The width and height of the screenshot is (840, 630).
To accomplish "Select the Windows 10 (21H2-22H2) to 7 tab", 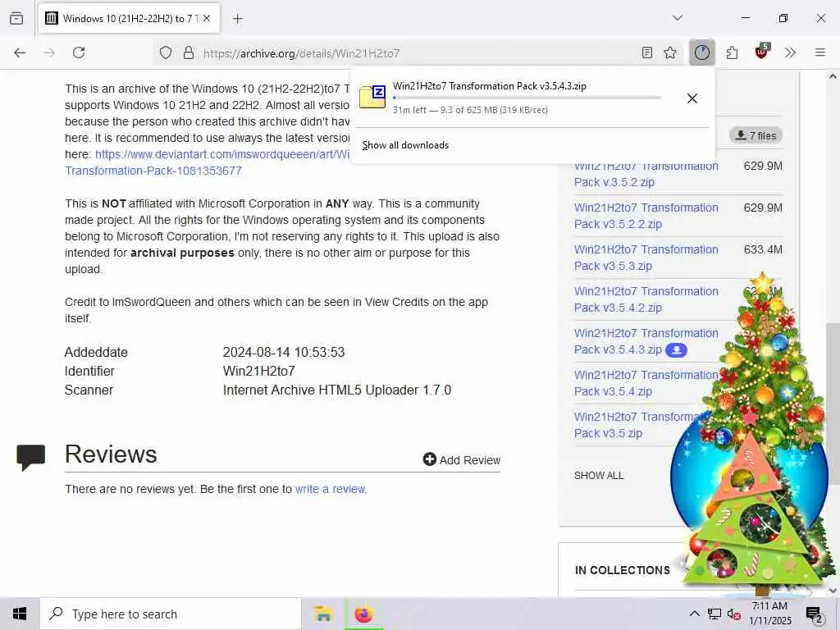I will [130, 19].
